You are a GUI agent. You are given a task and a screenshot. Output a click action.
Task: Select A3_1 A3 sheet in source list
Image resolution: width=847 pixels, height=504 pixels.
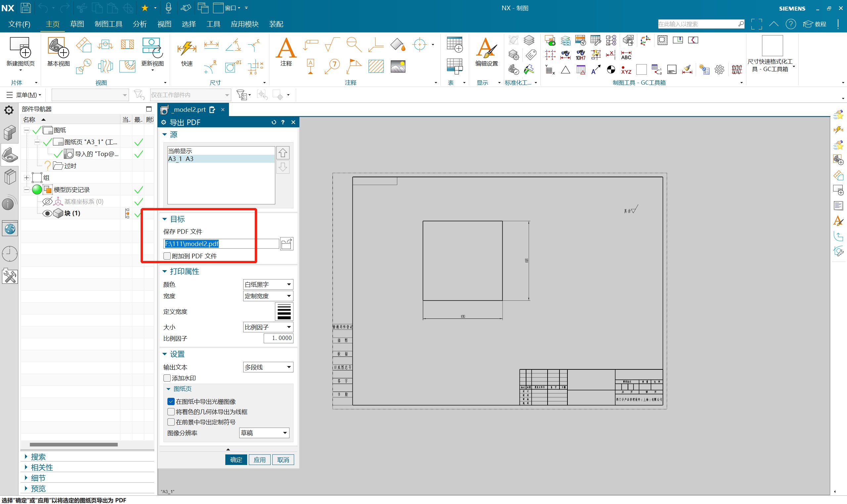point(221,159)
